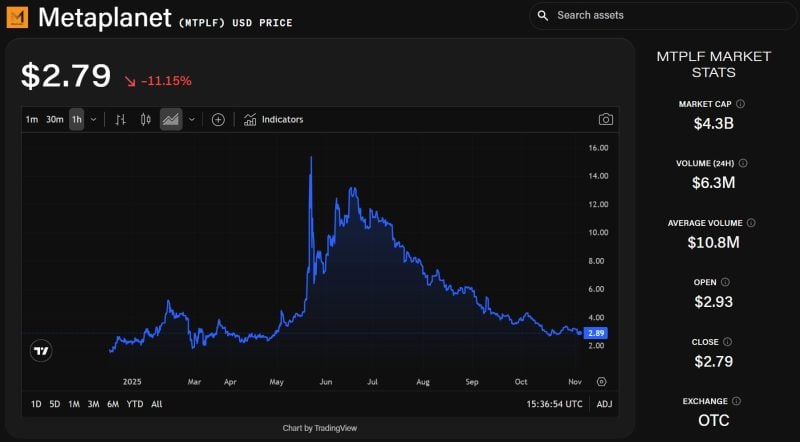Expand the chart style dropdown arrow

click(191, 119)
